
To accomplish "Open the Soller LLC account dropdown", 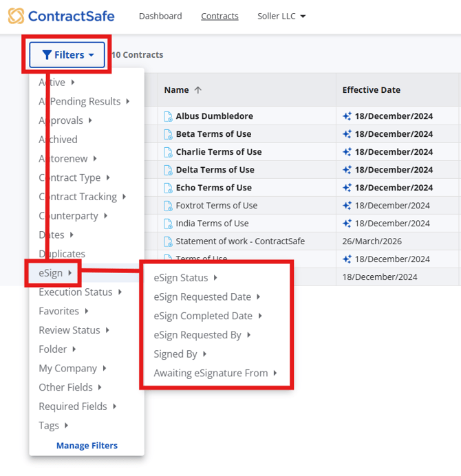I will [281, 16].
